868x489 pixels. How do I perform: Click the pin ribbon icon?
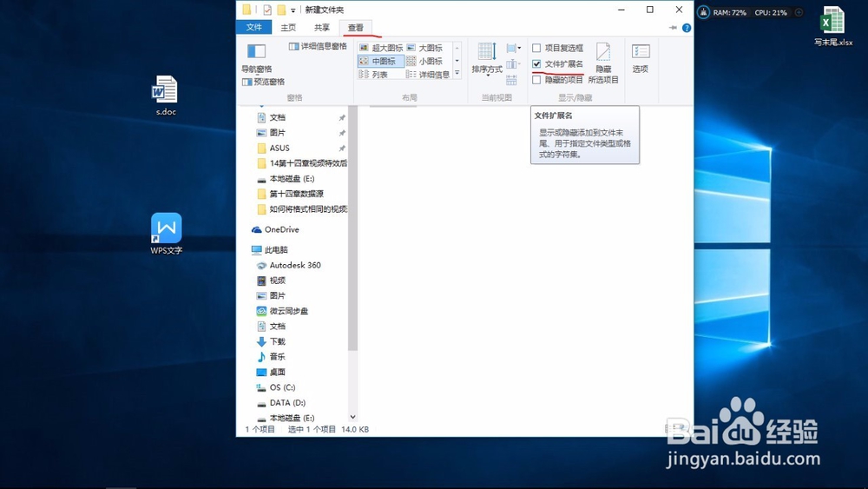click(673, 28)
